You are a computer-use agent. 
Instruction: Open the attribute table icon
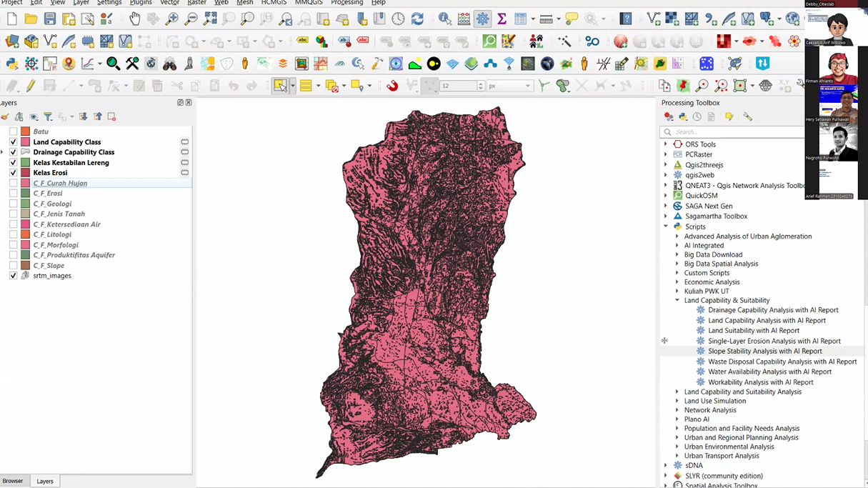click(x=521, y=19)
